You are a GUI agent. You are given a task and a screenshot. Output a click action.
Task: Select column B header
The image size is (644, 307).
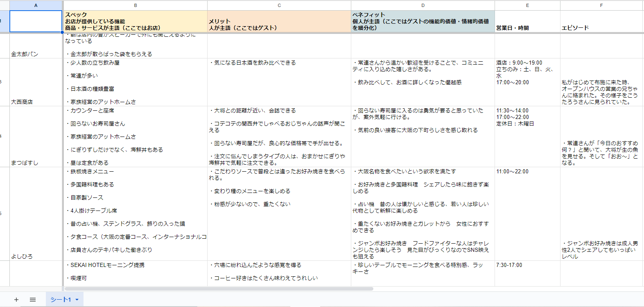click(x=136, y=5)
